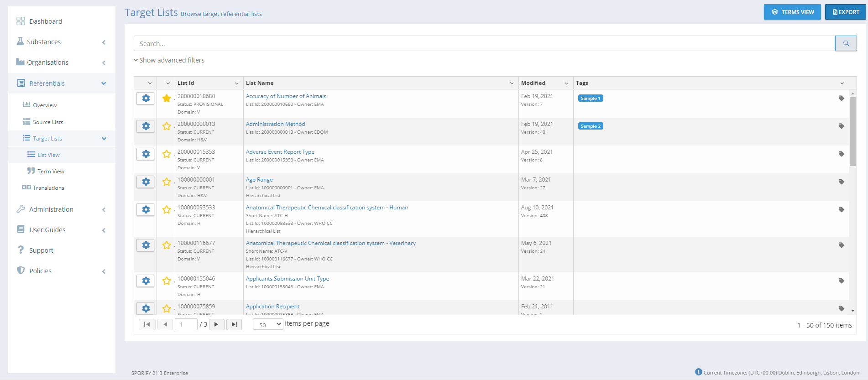The width and height of the screenshot is (868, 380).
Task: Star the Administration Method list
Action: [167, 126]
